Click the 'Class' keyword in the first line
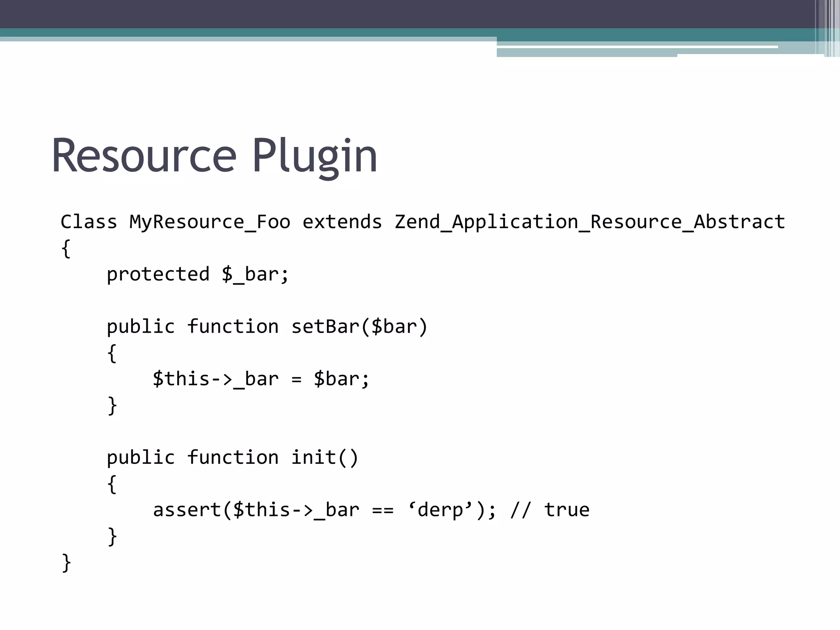840x630 pixels. 89,222
